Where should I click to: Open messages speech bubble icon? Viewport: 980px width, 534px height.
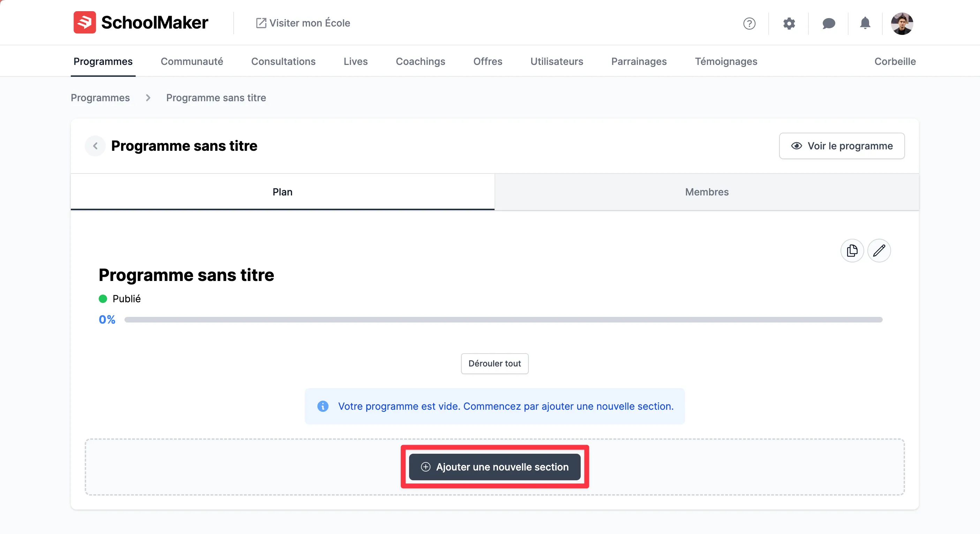click(x=829, y=24)
